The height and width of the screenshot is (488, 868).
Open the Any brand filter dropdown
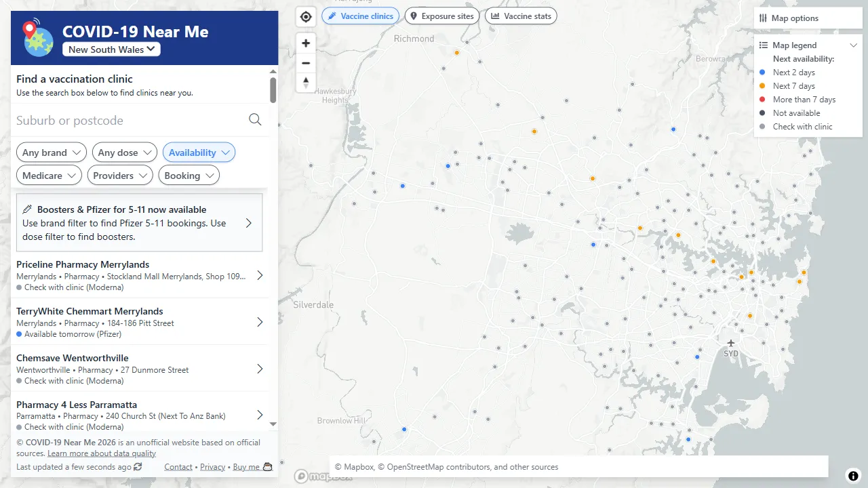click(x=51, y=152)
